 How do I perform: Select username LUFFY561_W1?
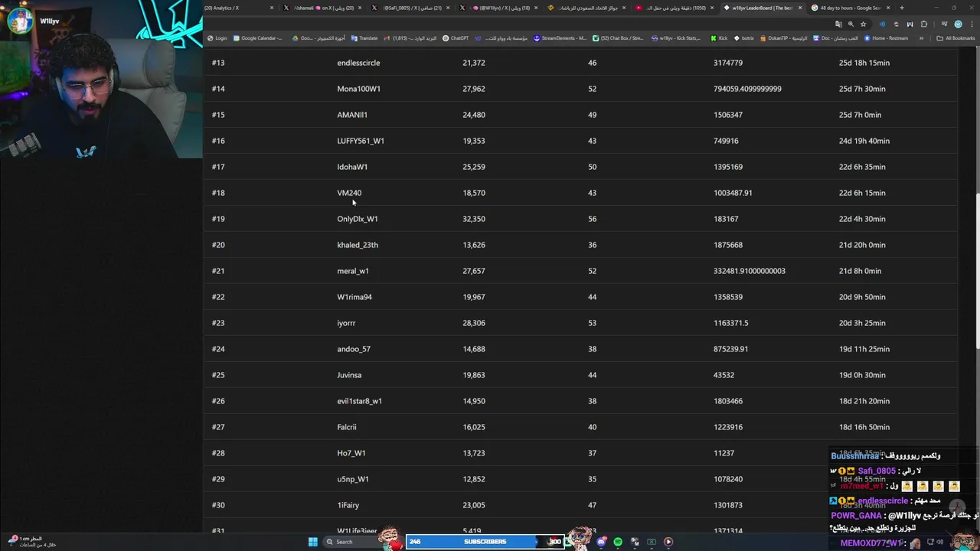pos(361,141)
